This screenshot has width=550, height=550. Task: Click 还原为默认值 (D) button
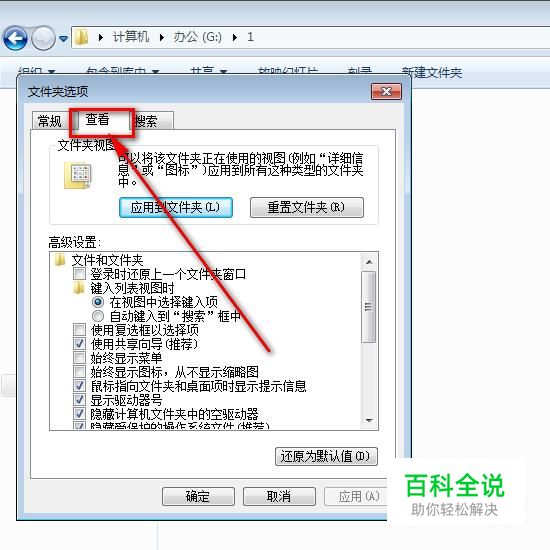click(326, 456)
